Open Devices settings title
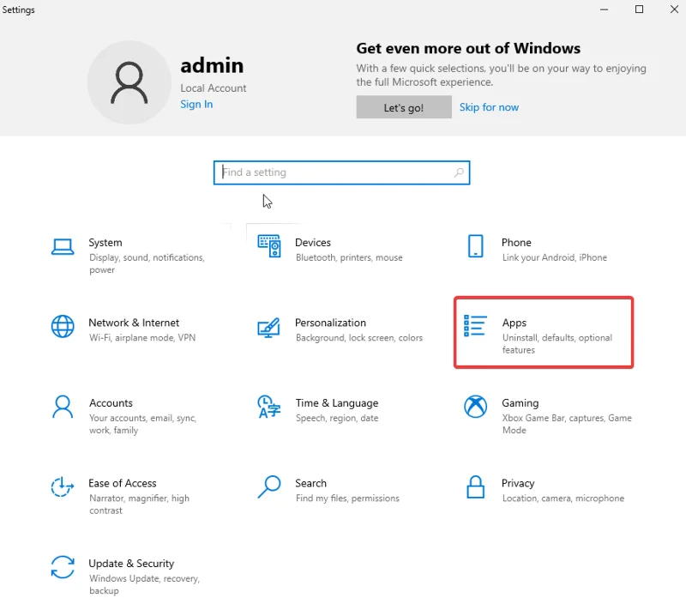The image size is (686, 616). click(x=313, y=243)
